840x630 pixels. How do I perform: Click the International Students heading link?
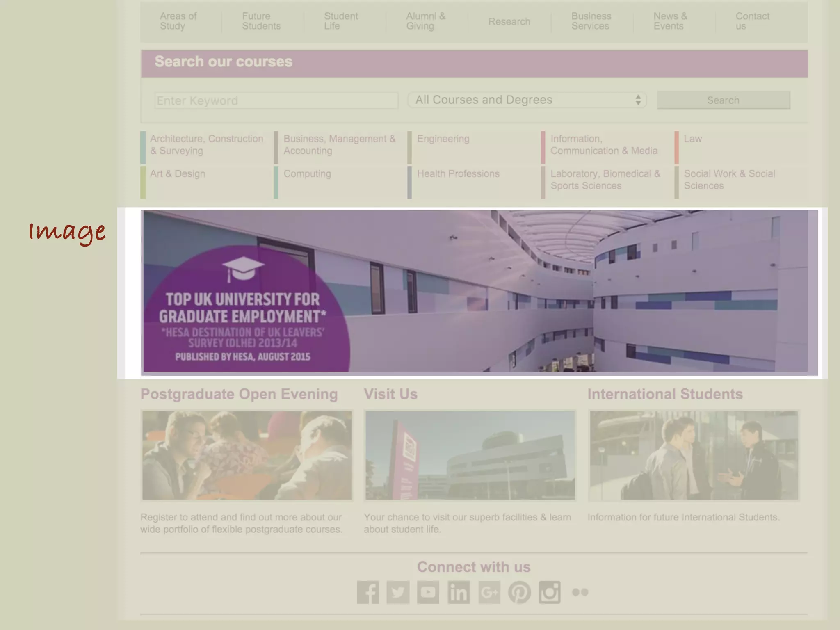click(665, 394)
